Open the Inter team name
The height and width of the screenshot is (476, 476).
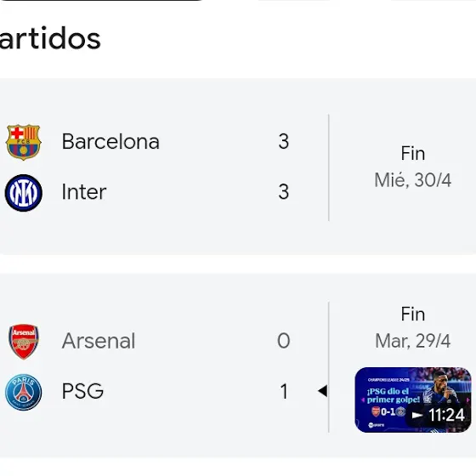[x=84, y=192]
